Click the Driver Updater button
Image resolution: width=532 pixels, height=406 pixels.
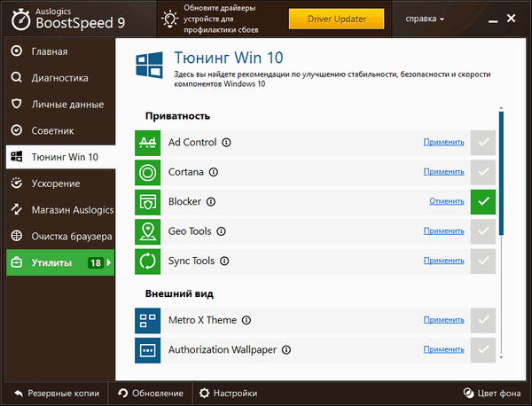click(337, 19)
